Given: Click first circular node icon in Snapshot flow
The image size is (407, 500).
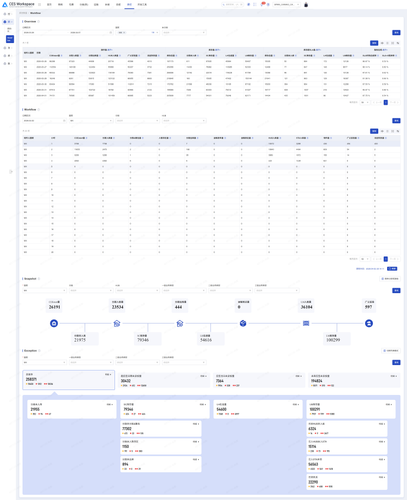Looking at the screenshot, I should pyautogui.click(x=54, y=323).
